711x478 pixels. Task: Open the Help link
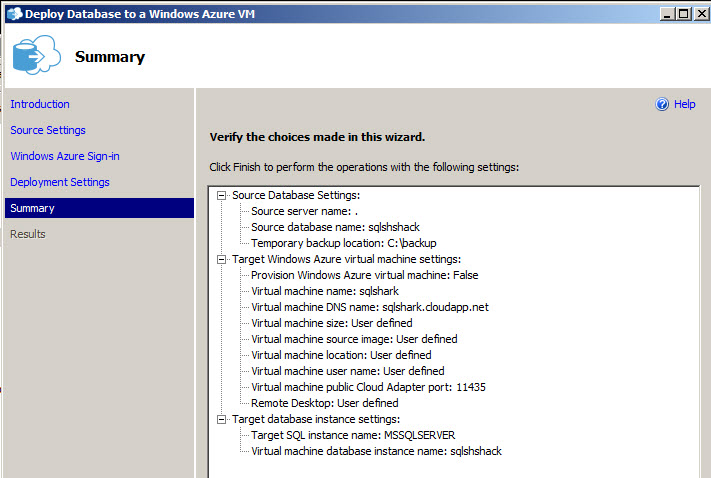point(684,104)
